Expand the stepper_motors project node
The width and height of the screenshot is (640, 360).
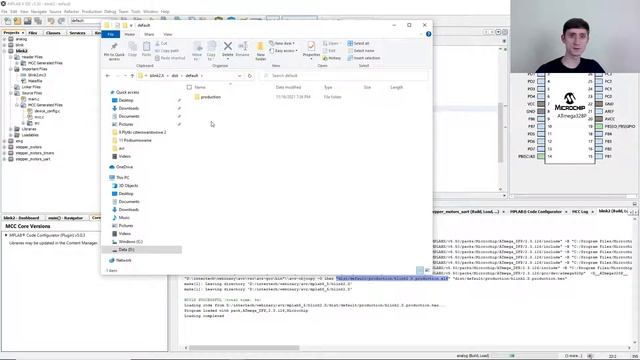(5, 147)
